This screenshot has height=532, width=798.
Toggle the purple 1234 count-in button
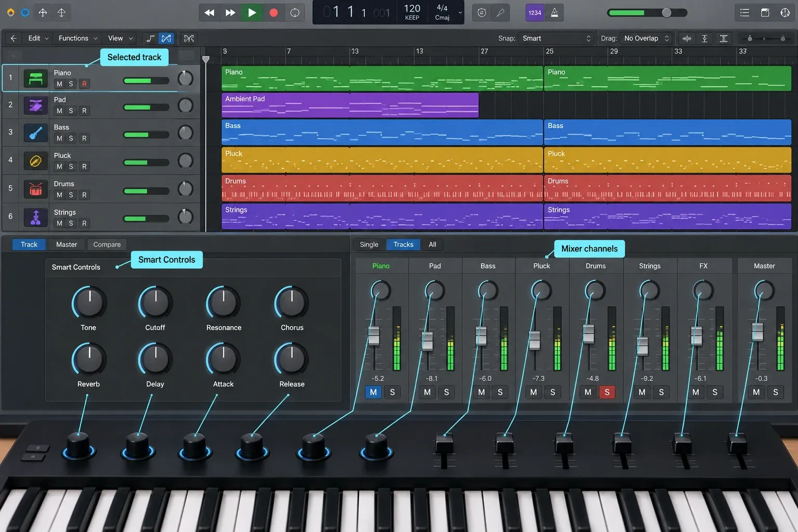click(x=535, y=12)
